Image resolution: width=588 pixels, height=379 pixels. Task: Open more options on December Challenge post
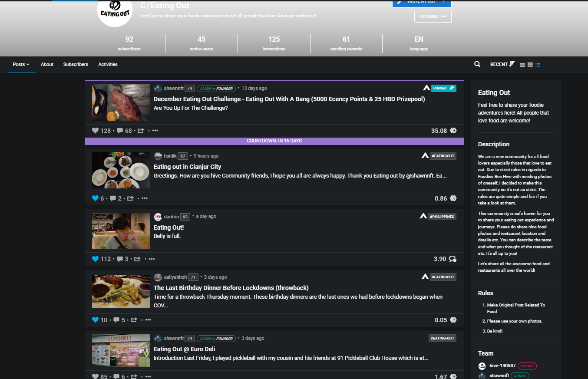pyautogui.click(x=155, y=131)
